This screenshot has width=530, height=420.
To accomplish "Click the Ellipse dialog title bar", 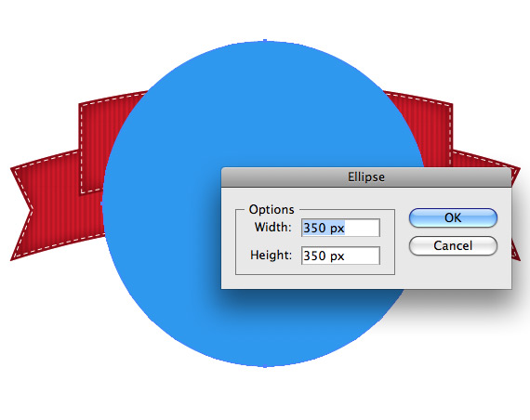I will [x=366, y=177].
